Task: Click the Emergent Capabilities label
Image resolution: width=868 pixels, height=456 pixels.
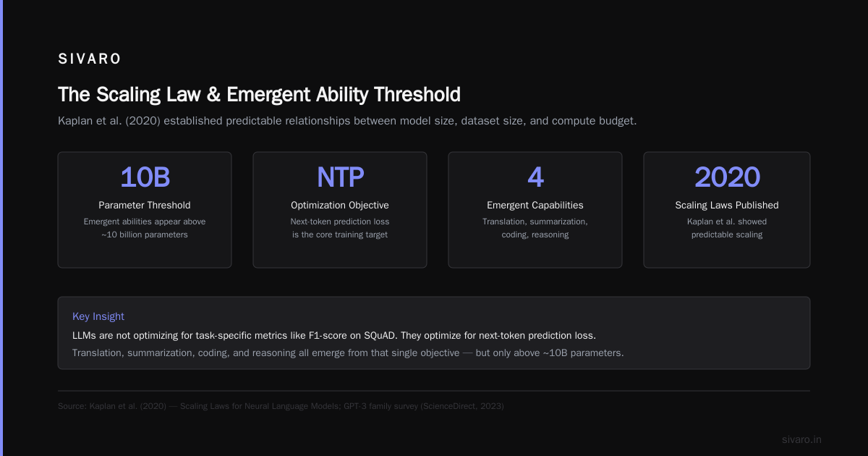Action: 535,205
